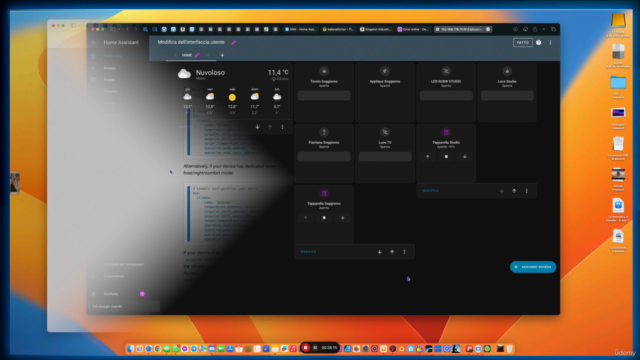
Task: Adjust the Tavolo Soggiorno brightness slider
Action: click(324, 96)
